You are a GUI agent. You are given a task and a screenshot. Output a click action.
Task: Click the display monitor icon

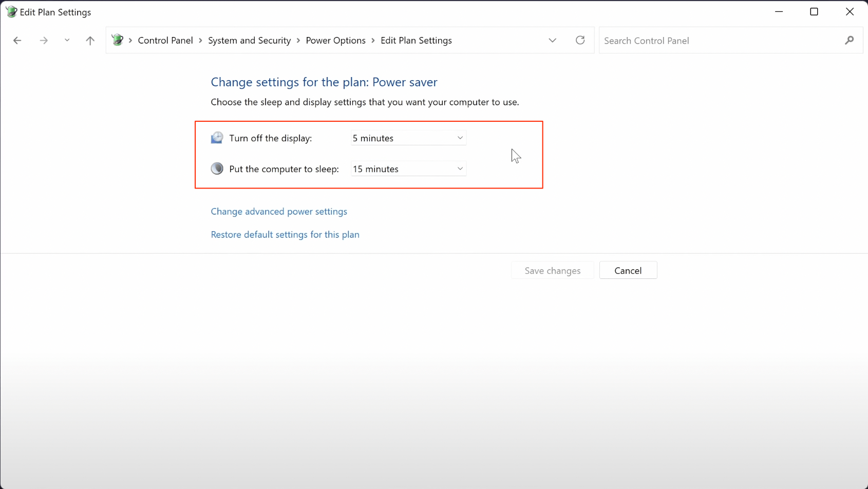pyautogui.click(x=217, y=138)
